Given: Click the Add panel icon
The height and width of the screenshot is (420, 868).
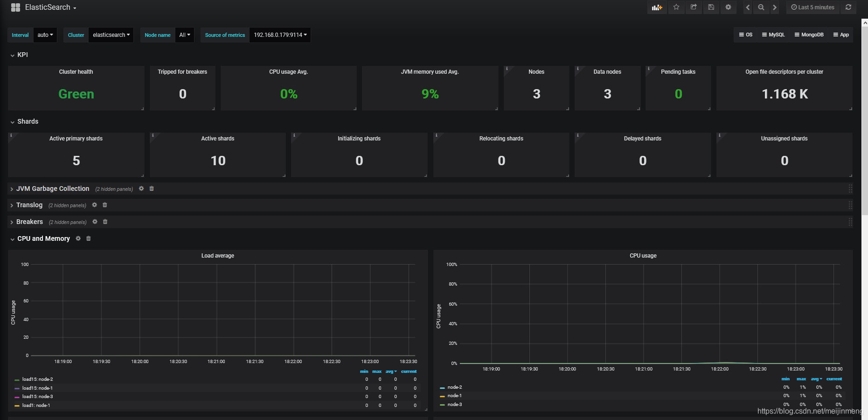Looking at the screenshot, I should [657, 7].
